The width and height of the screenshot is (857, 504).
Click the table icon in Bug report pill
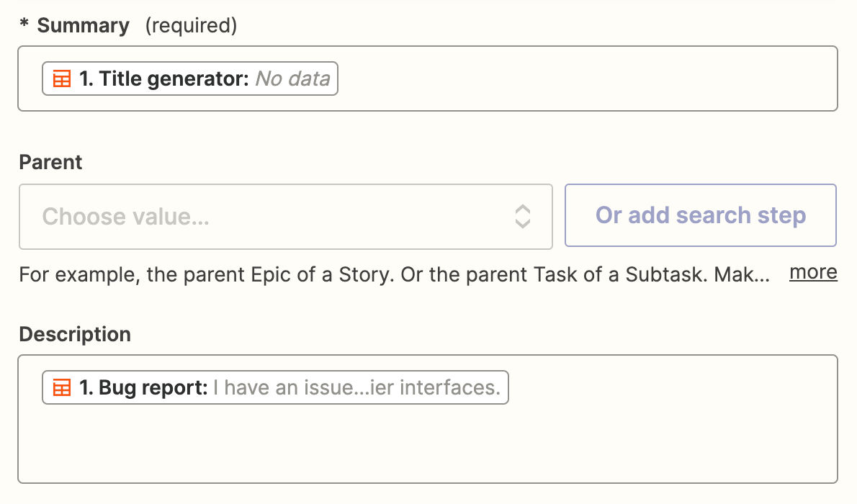[x=63, y=388]
